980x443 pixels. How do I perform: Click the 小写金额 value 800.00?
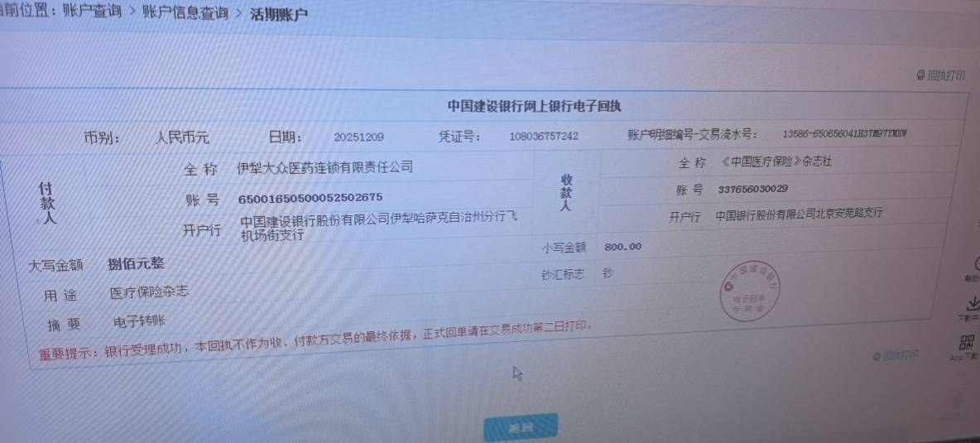point(622,247)
